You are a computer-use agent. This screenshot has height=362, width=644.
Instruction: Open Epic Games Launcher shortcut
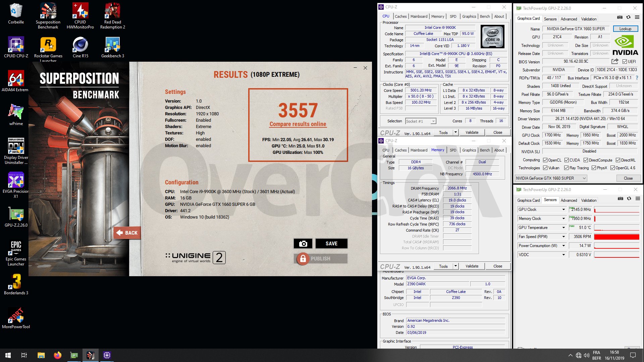click(x=16, y=253)
